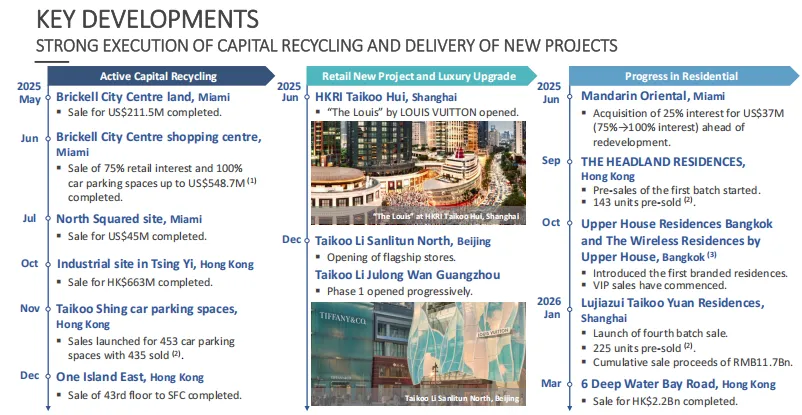The image size is (802, 415).
Task: Open the HKRI Taikoo Hui Shanghai photo
Action: pyautogui.click(x=418, y=173)
